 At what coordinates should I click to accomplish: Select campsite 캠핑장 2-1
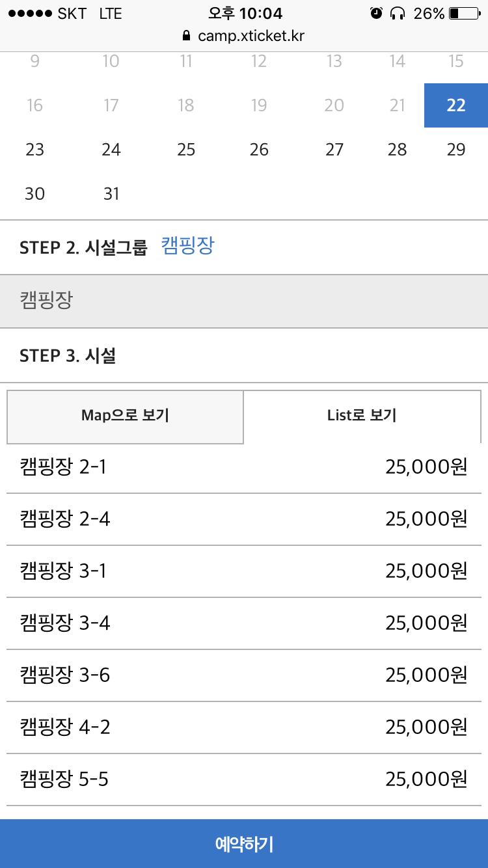(x=244, y=467)
